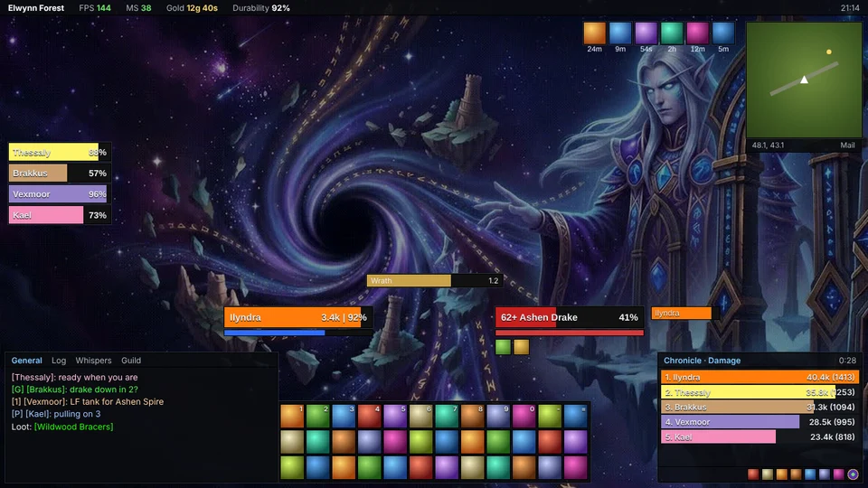Select the teal buff showing 2h
The height and width of the screenshot is (488, 868).
672,33
